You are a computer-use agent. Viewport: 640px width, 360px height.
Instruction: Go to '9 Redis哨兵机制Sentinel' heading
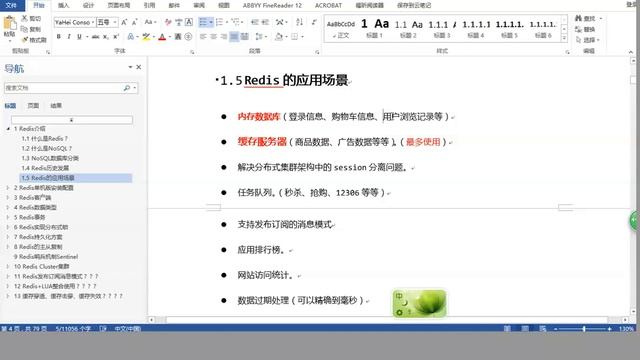click(46, 257)
